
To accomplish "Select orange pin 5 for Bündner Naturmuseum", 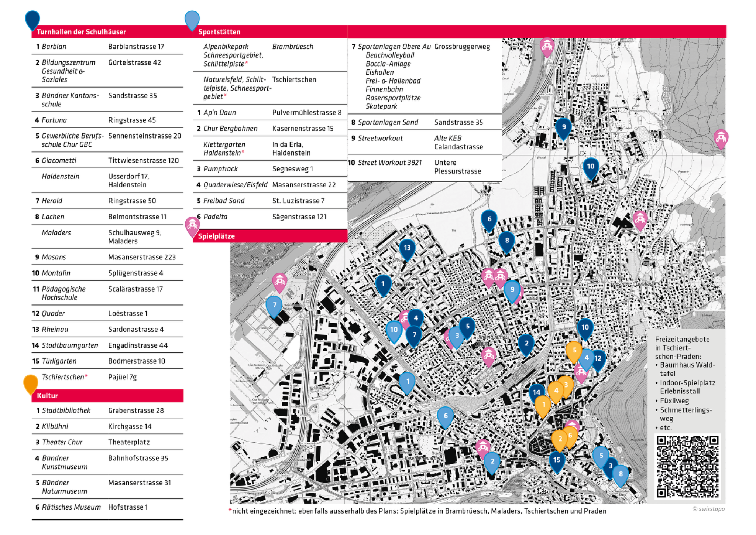I will (574, 349).
